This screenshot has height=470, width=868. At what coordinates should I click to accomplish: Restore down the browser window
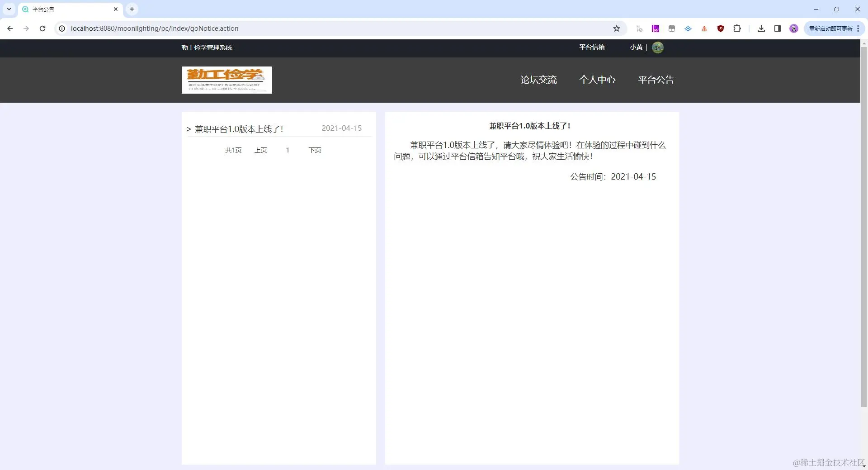pos(837,9)
